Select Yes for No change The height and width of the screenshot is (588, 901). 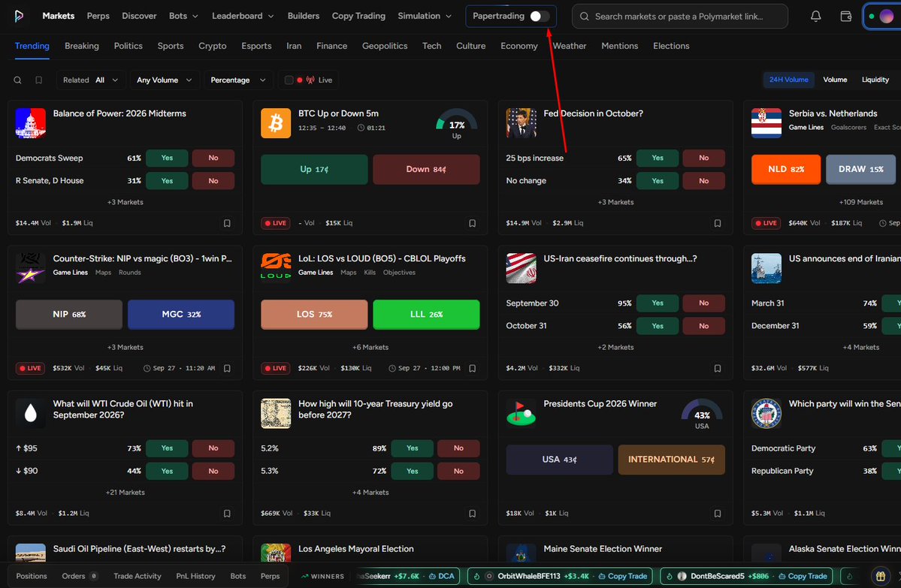coord(658,181)
